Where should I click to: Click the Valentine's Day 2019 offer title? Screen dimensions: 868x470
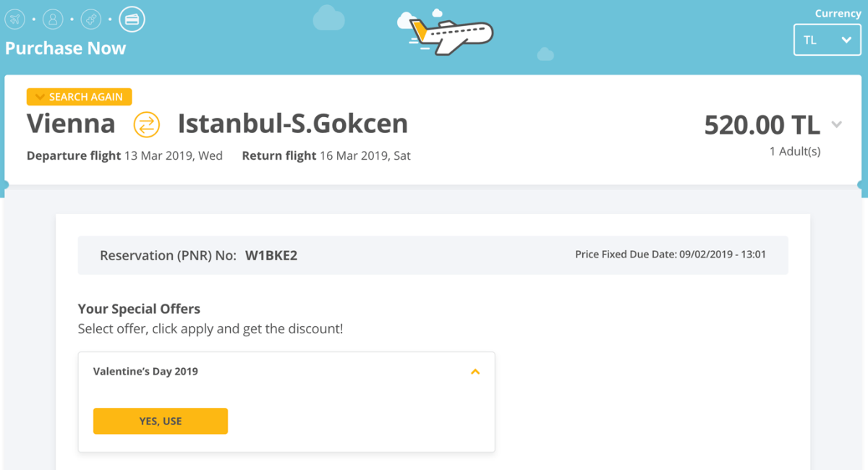click(145, 372)
